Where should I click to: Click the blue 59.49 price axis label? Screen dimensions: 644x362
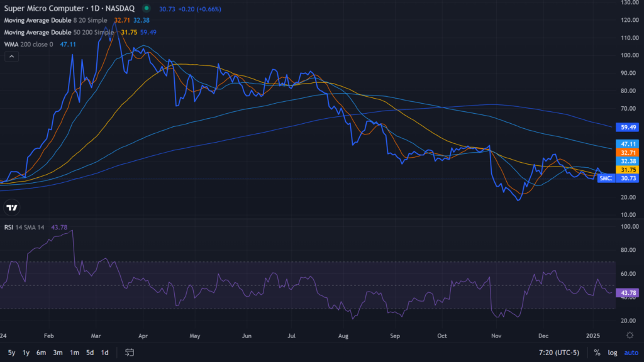click(626, 127)
